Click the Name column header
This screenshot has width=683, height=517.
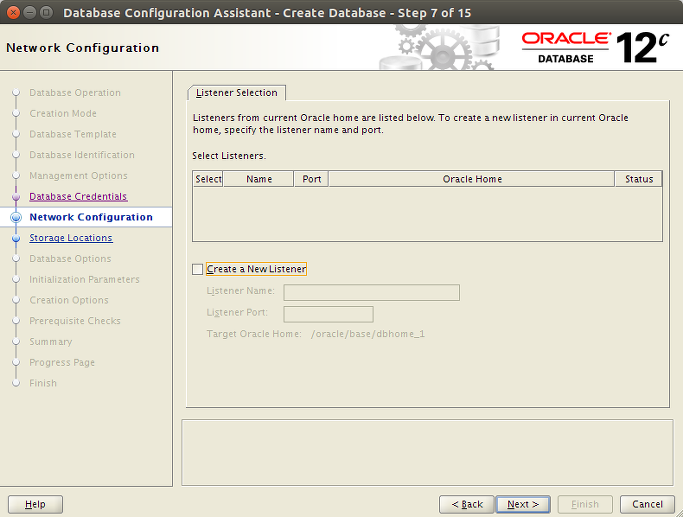tap(259, 179)
